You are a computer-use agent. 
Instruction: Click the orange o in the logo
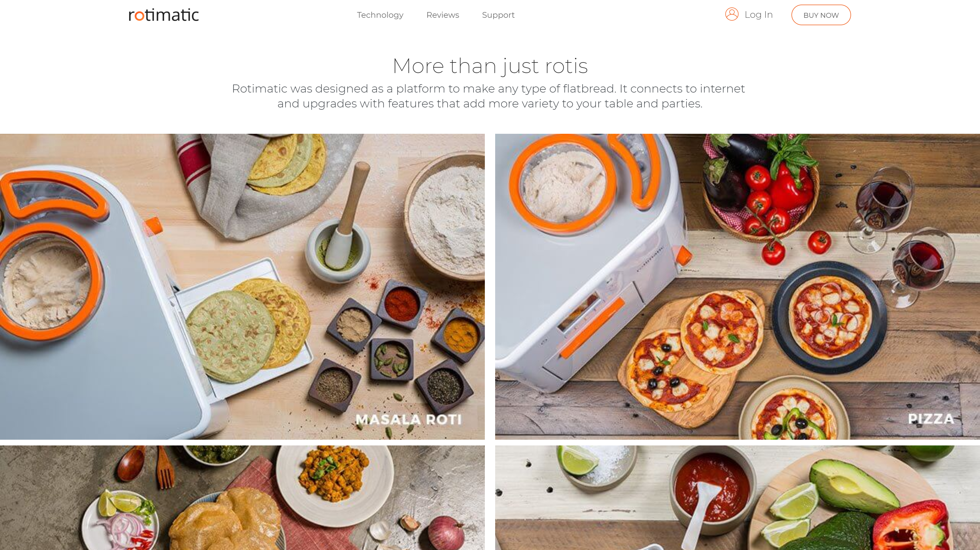[x=140, y=15]
